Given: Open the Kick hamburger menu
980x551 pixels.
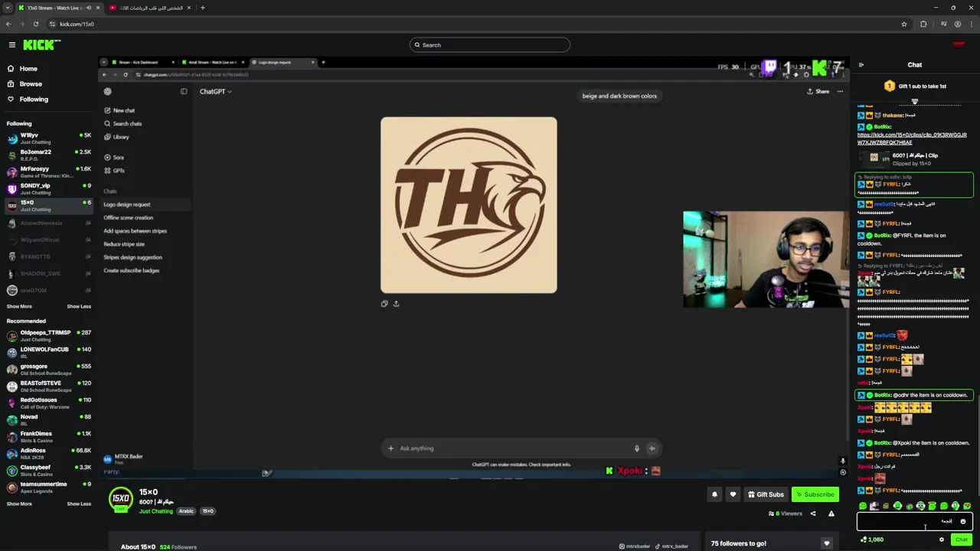Looking at the screenshot, I should (12, 45).
